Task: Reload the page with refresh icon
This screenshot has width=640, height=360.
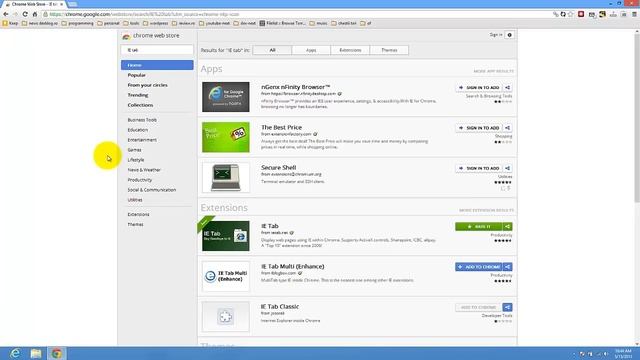Action: coord(25,14)
